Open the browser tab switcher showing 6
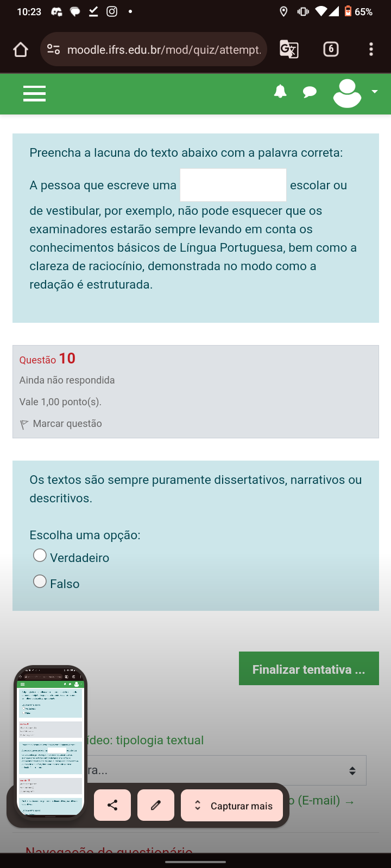Image resolution: width=391 pixels, height=868 pixels. pyautogui.click(x=331, y=49)
